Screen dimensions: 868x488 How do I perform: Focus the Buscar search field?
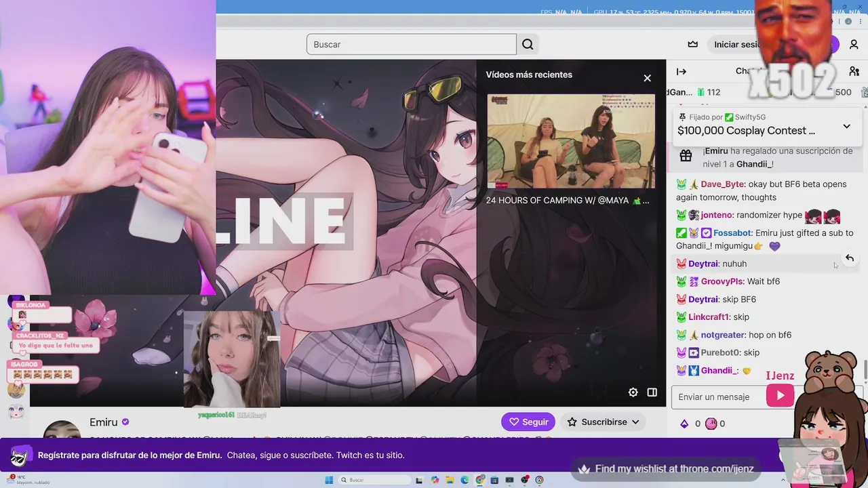tap(411, 44)
